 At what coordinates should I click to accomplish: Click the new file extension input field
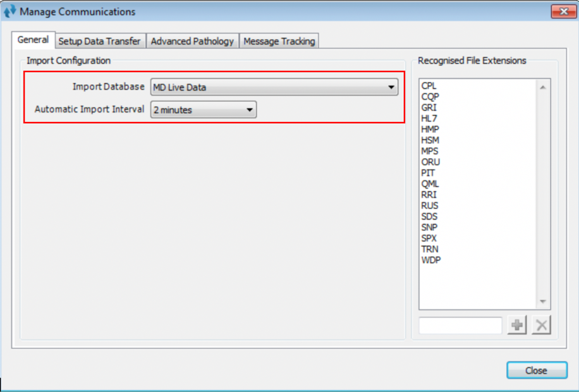tap(460, 326)
